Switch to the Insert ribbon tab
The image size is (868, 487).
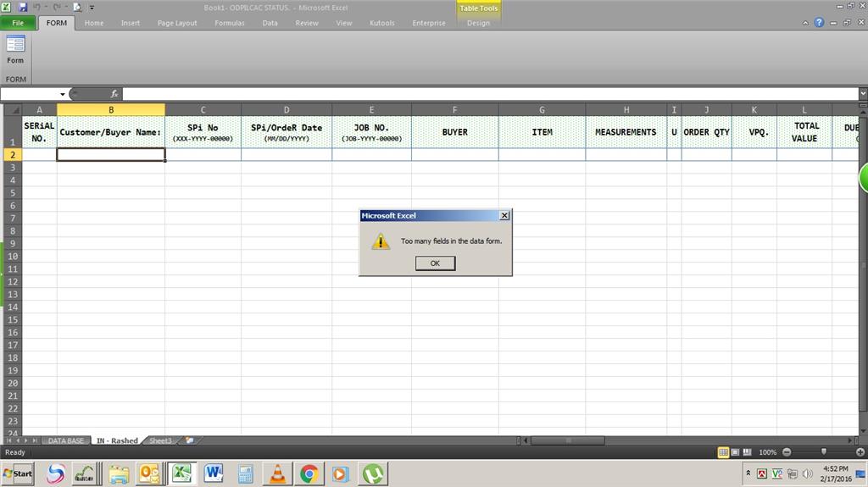[131, 23]
